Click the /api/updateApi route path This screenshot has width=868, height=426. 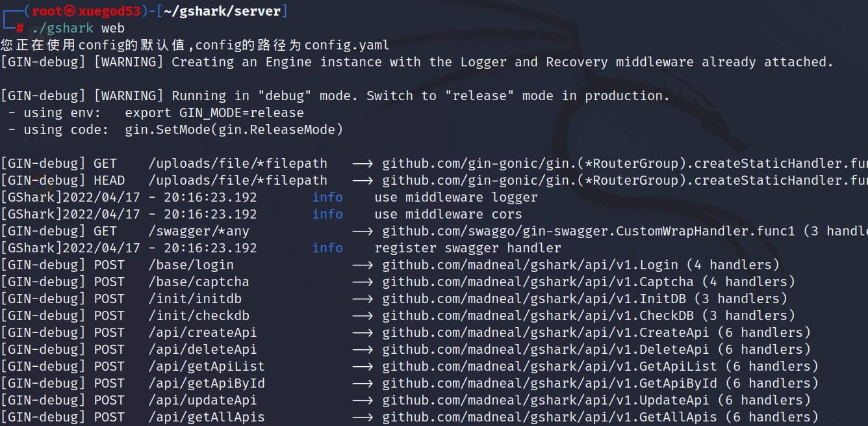[x=202, y=400]
